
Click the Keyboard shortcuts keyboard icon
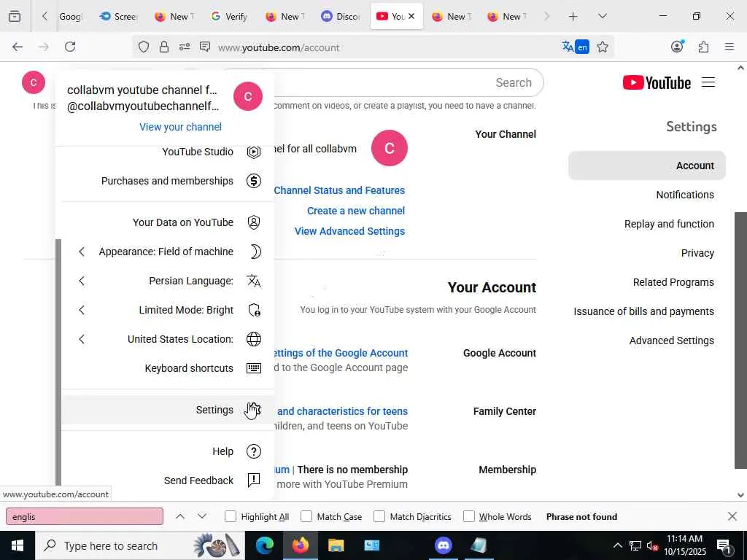[x=253, y=368]
